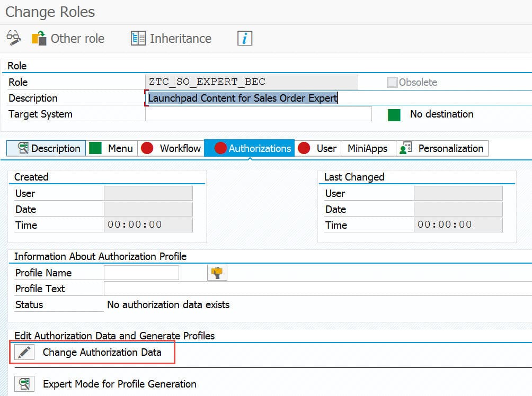The height and width of the screenshot is (396, 532).
Task: Click the blue information icon
Action: [244, 38]
